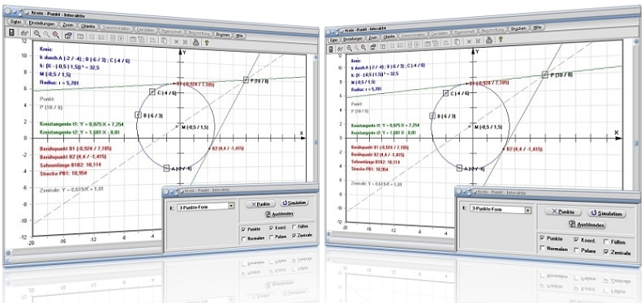Select draggable point P (10 / 8) in the left graph
The height and width of the screenshot is (303, 644).
pyautogui.click(x=246, y=80)
